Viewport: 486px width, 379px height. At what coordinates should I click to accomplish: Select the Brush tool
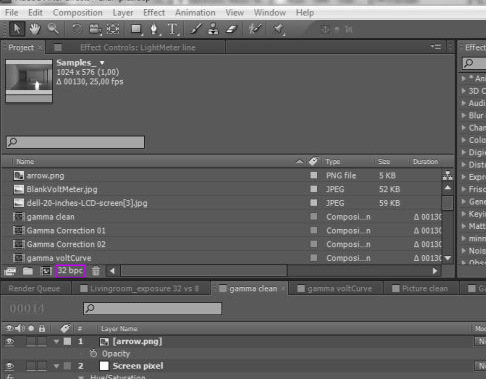tap(196, 29)
